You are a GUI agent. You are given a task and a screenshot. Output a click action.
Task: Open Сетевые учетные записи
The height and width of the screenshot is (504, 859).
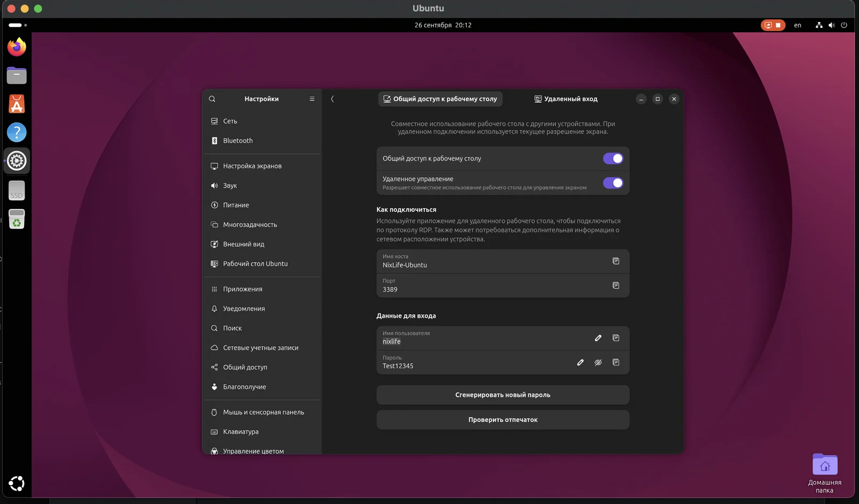262,348
